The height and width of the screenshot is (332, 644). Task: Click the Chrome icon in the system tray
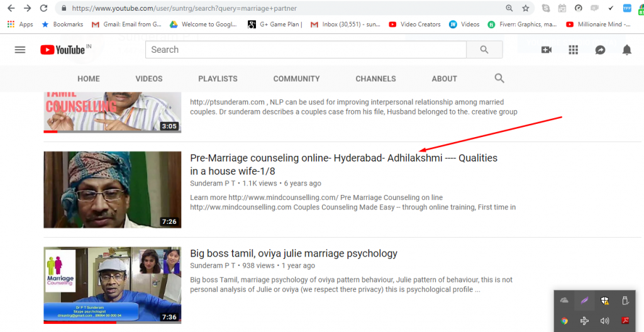click(x=564, y=321)
